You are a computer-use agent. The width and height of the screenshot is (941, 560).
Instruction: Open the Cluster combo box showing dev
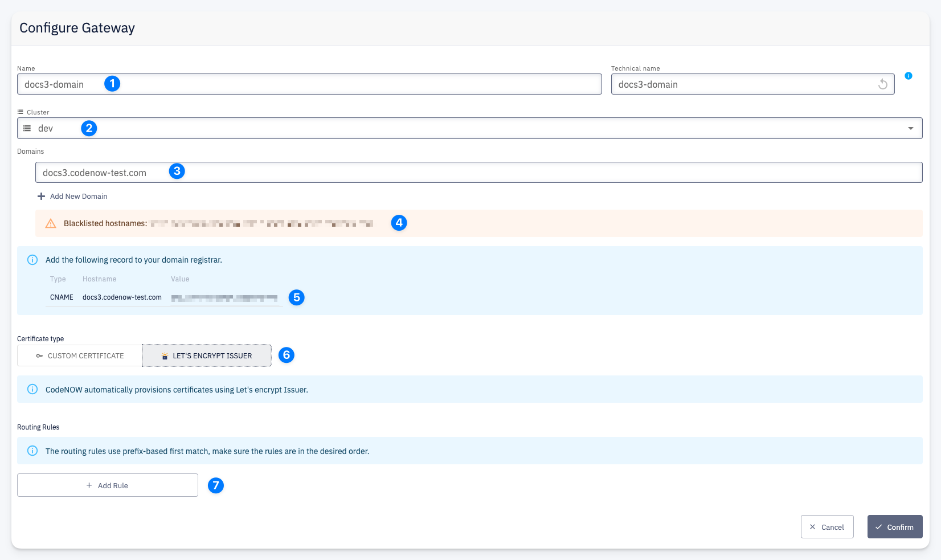pos(470,128)
